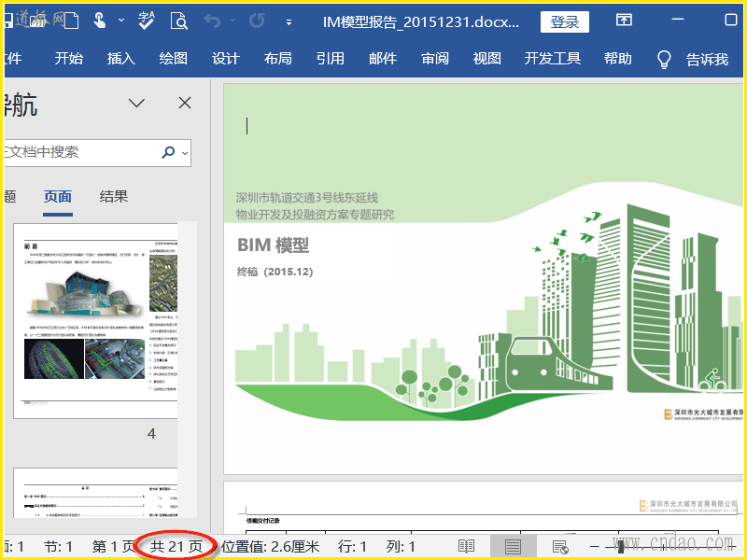Expand search options dropdown arrow
The height and width of the screenshot is (560, 747).
point(185,153)
